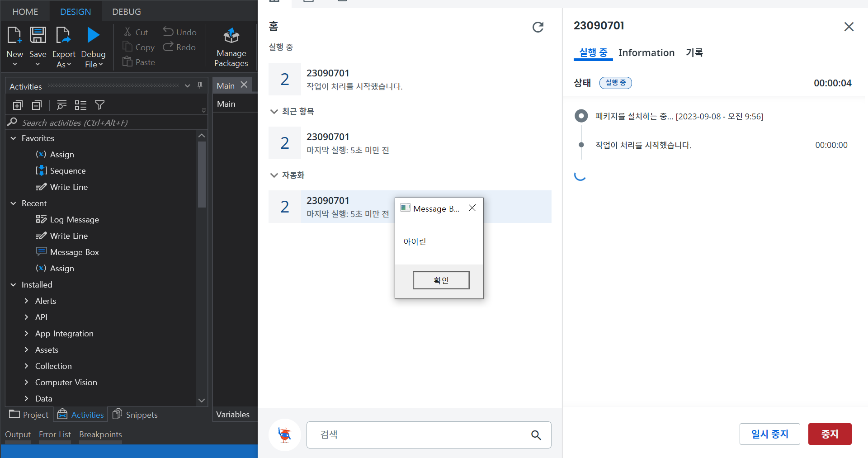Click the 일시 중지 button
Image resolution: width=868 pixels, height=458 pixels.
click(x=769, y=434)
